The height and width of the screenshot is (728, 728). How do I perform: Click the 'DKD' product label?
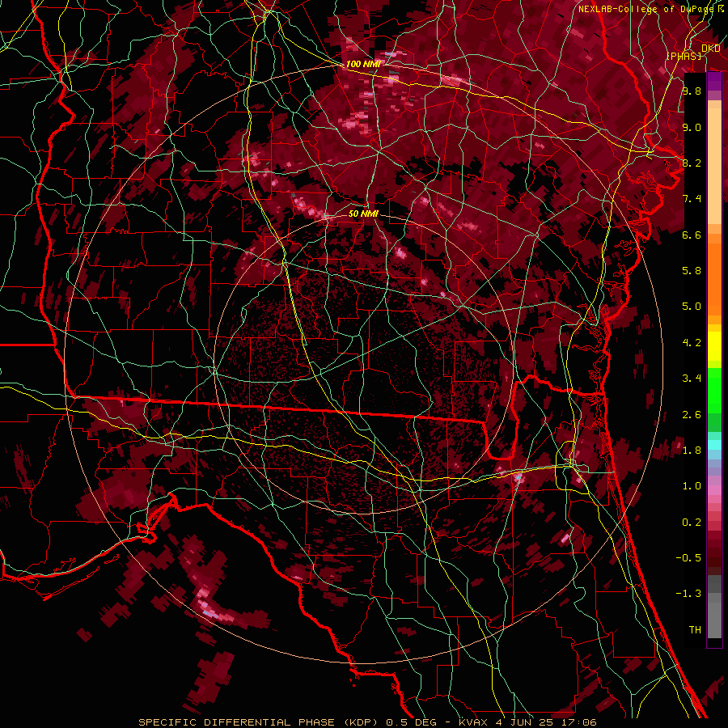coord(711,49)
